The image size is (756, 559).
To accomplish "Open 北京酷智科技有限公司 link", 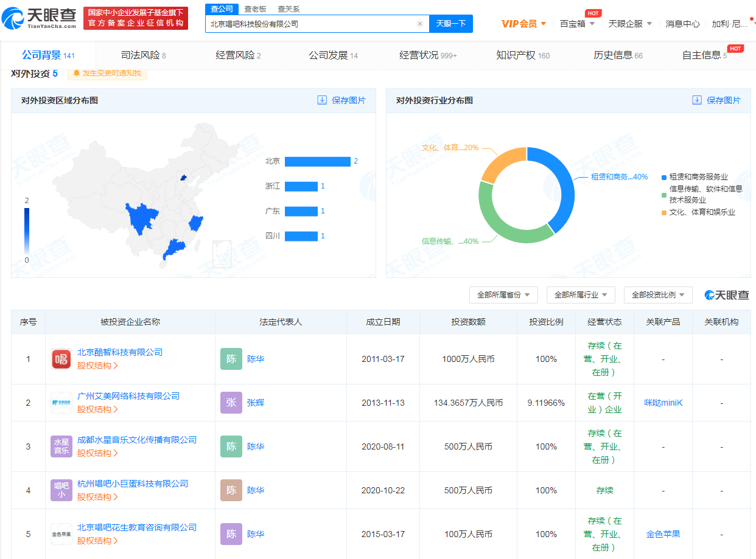I will (x=120, y=352).
